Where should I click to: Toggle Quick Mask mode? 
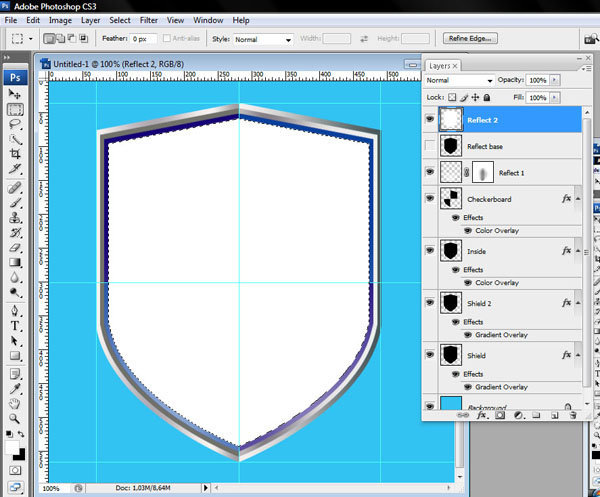pos(15,470)
